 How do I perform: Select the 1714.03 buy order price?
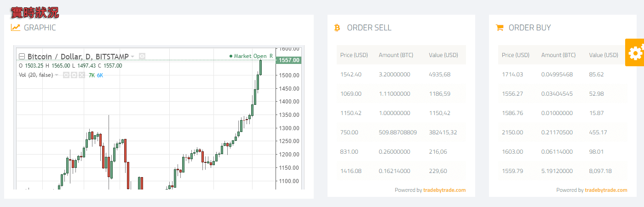coord(512,75)
